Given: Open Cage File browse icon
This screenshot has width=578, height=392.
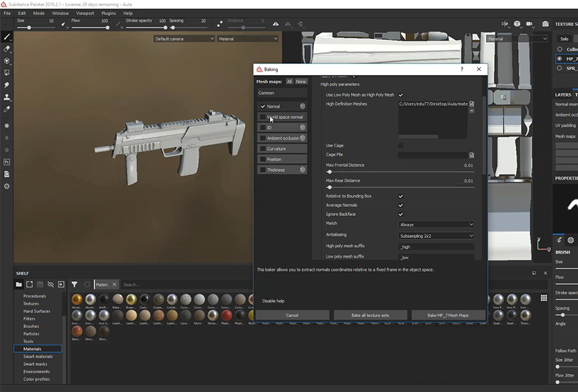Looking at the screenshot, I should click(x=471, y=155).
